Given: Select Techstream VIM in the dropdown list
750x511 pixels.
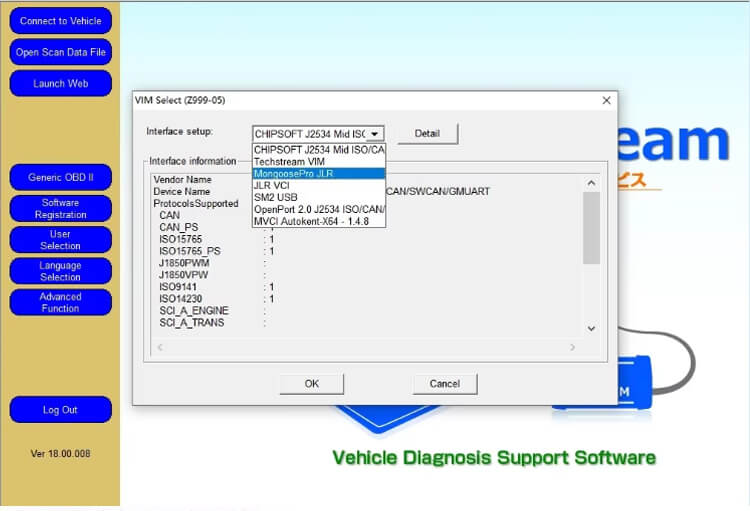Looking at the screenshot, I should [319, 162].
